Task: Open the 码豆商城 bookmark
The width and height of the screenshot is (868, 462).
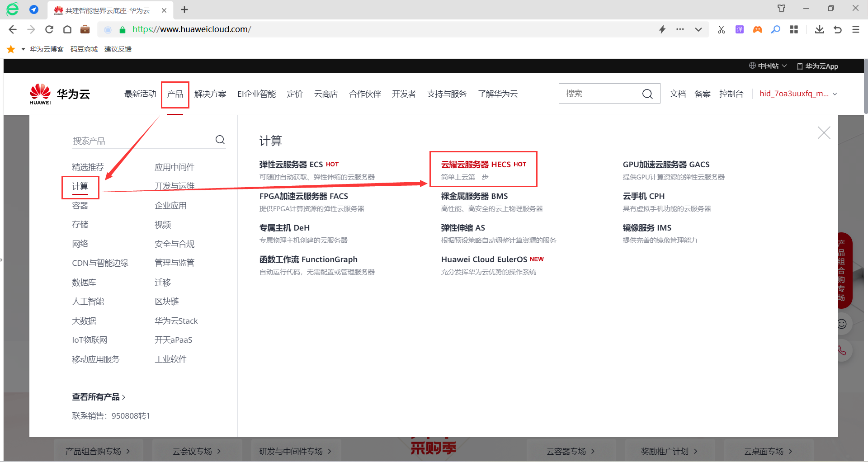Action: [84, 49]
